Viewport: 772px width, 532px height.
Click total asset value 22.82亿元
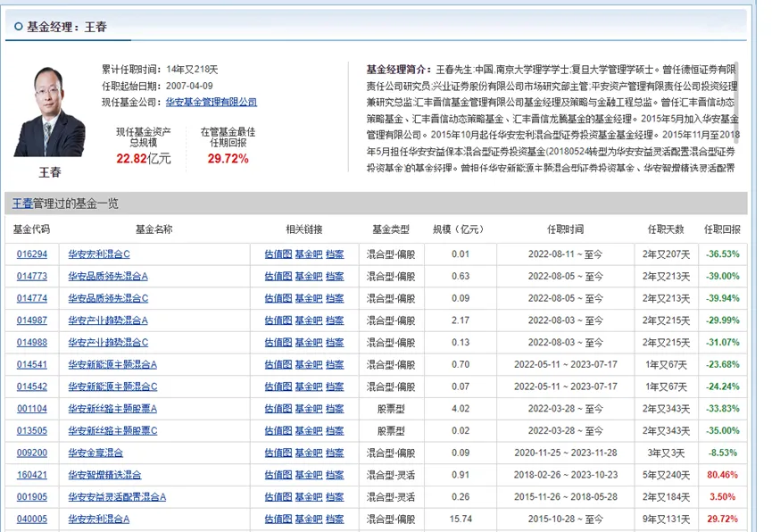(x=144, y=159)
